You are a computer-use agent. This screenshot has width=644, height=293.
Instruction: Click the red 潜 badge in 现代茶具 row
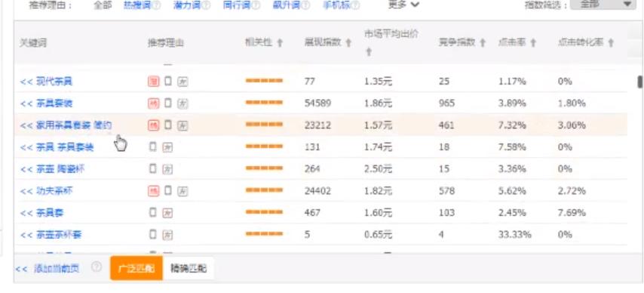pos(154,82)
